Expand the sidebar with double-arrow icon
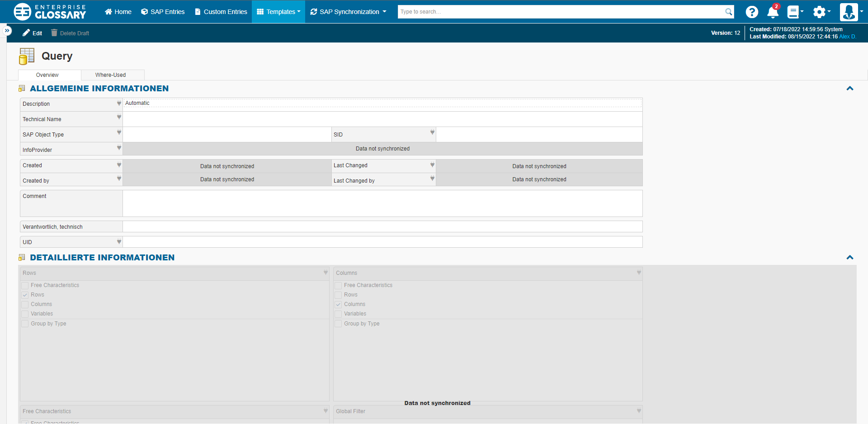 [x=7, y=30]
